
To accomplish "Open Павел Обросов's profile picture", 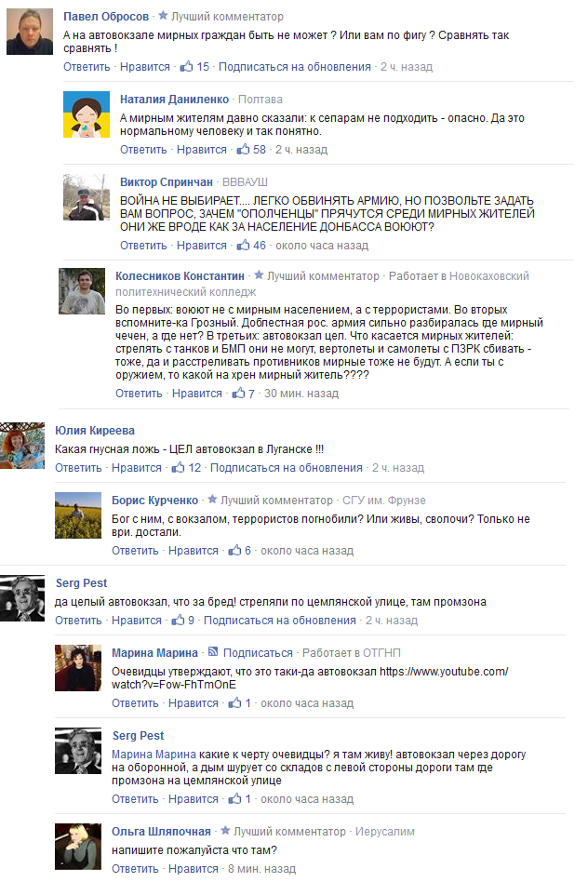I will point(29,32).
